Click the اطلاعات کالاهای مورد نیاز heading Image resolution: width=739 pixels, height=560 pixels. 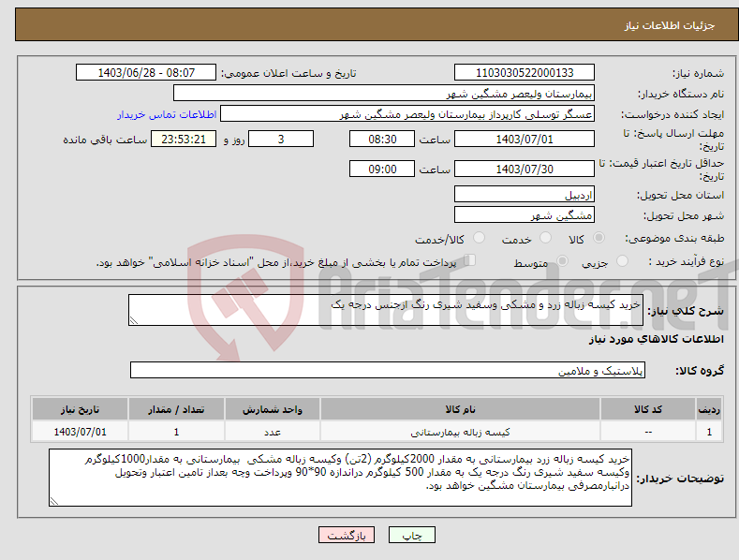pyautogui.click(x=656, y=339)
